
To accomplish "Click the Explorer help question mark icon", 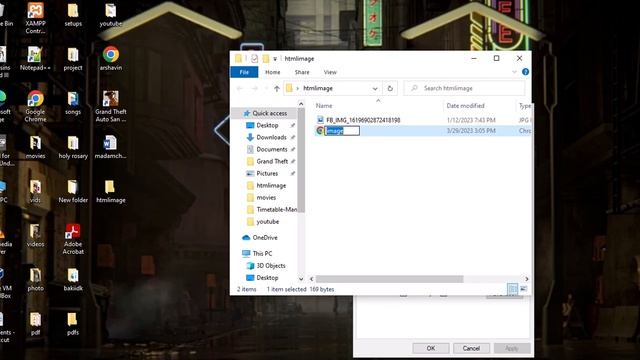I will (x=525, y=72).
